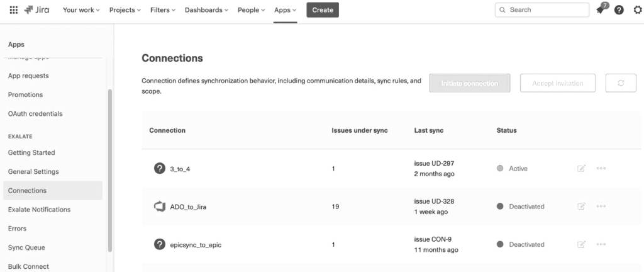
Task: Click '1 week ago' sync time
Action: coord(431,212)
